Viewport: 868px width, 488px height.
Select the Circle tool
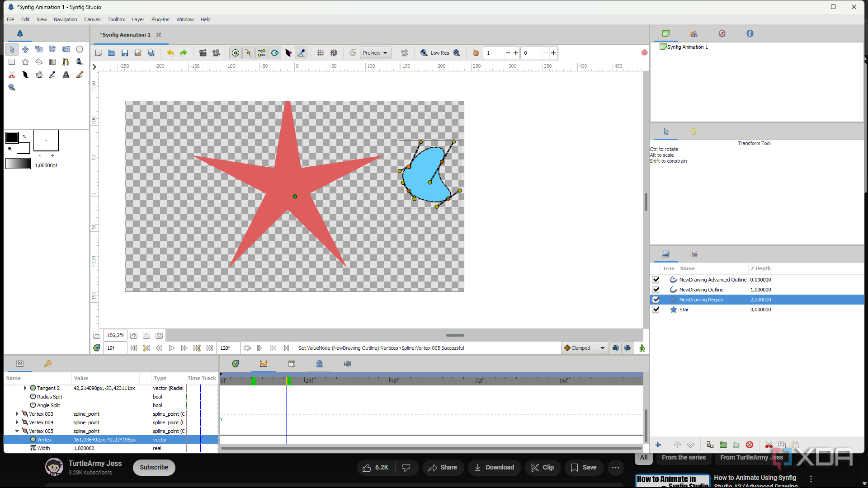80,49
